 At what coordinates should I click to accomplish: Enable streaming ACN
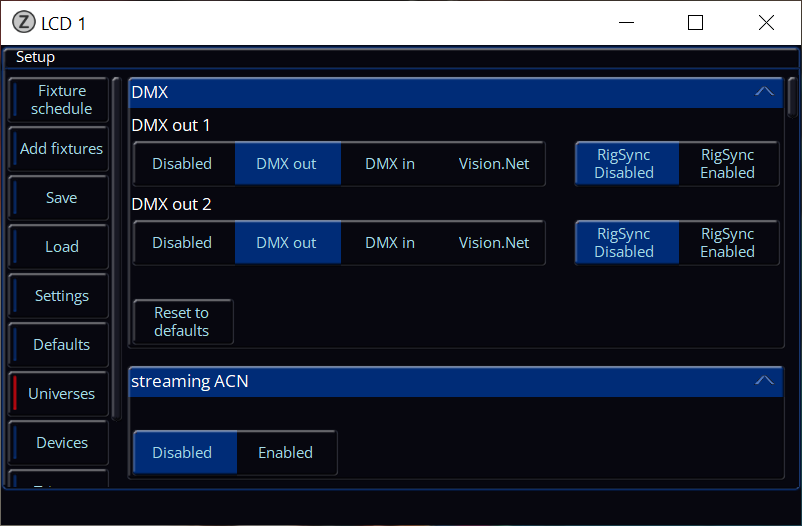pyautogui.click(x=286, y=453)
